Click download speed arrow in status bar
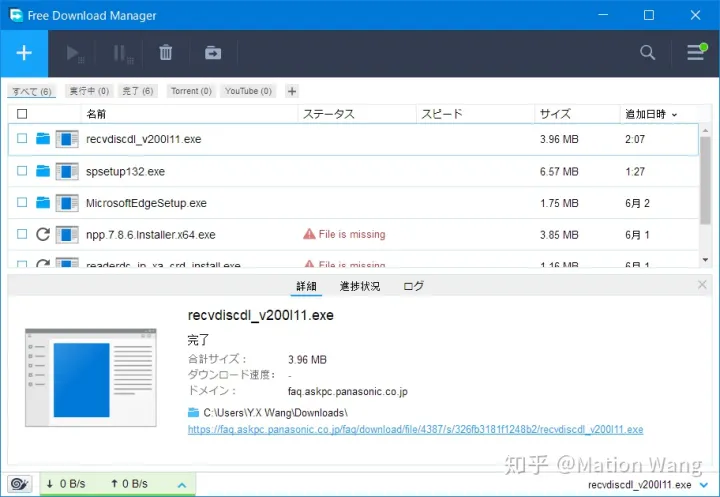The width and height of the screenshot is (720, 497). coord(50,484)
